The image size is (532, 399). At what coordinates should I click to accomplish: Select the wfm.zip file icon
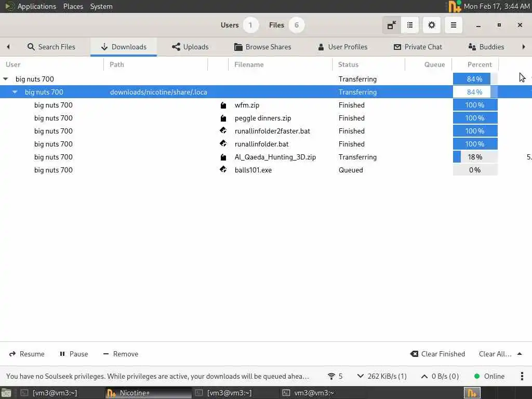[x=223, y=105]
